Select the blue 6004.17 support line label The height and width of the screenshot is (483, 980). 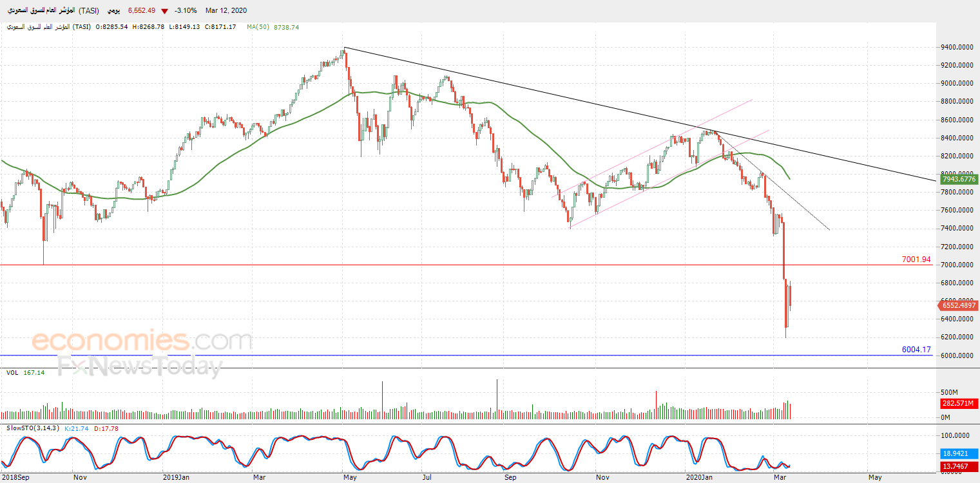[x=916, y=350]
